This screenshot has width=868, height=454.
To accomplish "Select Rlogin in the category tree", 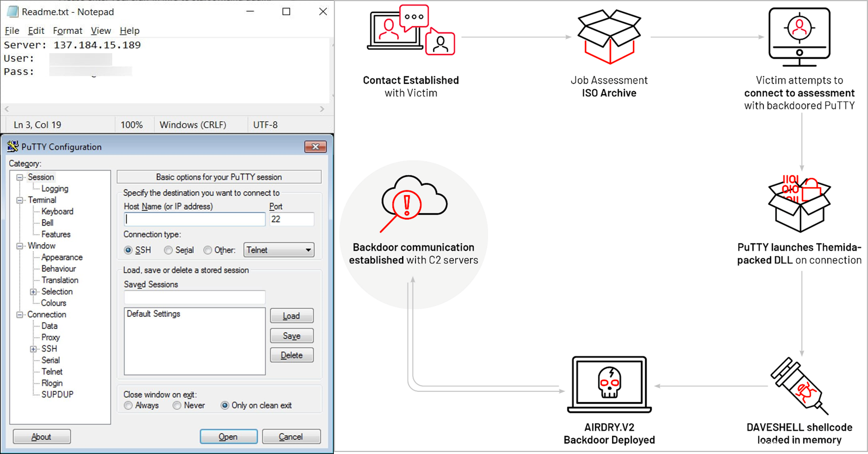I will (52, 383).
